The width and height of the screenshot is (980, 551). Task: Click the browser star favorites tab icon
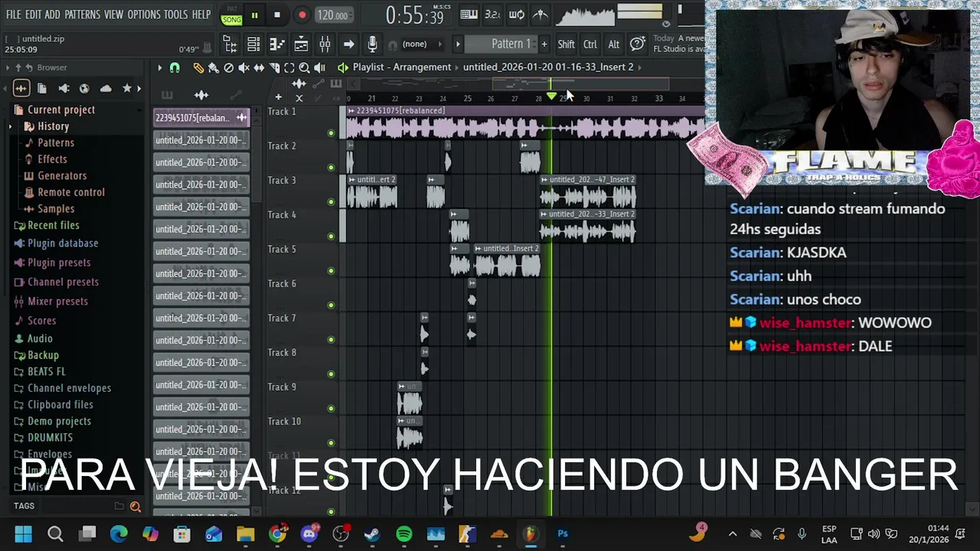pos(127,89)
